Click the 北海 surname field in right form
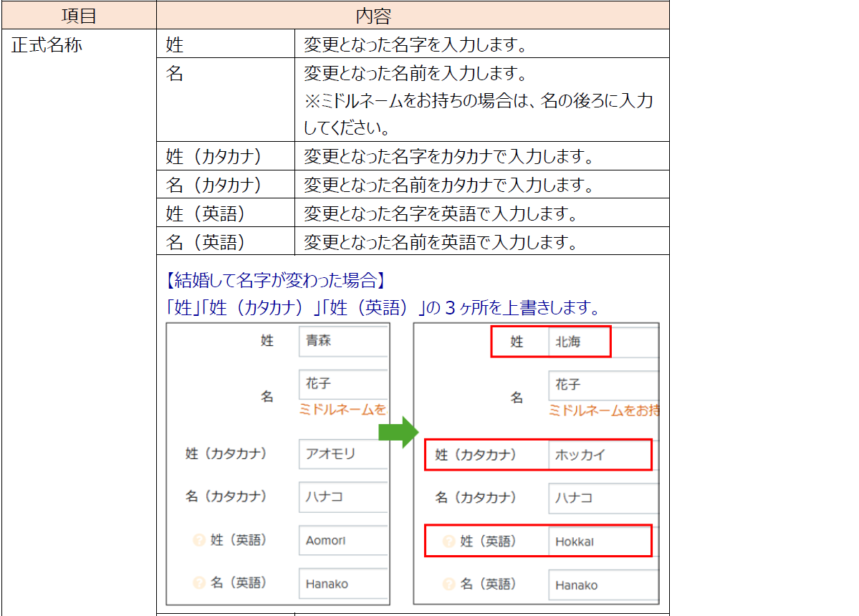Viewport: 859px width, 616px height. [603, 342]
